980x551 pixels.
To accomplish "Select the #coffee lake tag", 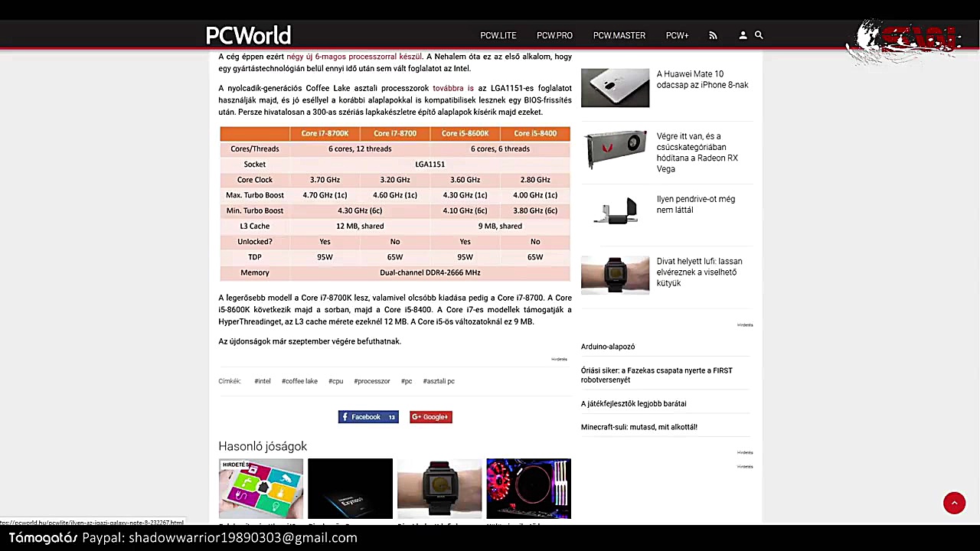I will pos(299,381).
